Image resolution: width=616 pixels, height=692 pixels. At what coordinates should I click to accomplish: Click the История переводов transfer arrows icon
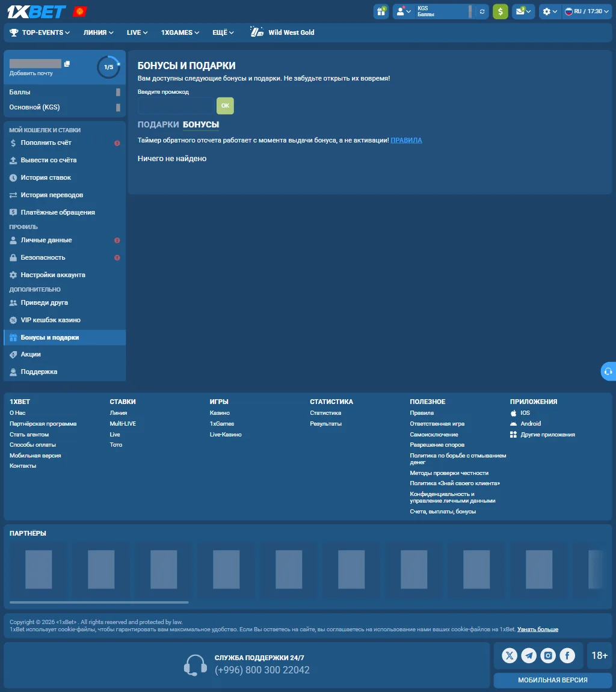(13, 195)
